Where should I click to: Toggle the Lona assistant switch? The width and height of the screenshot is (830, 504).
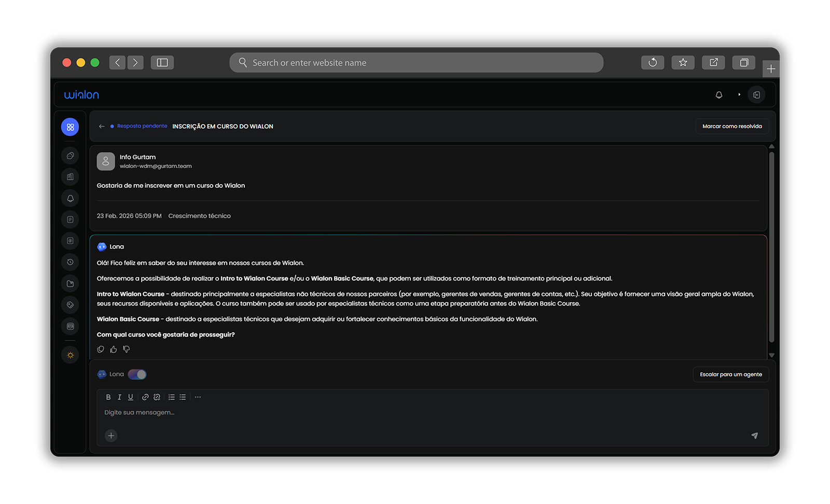point(137,374)
